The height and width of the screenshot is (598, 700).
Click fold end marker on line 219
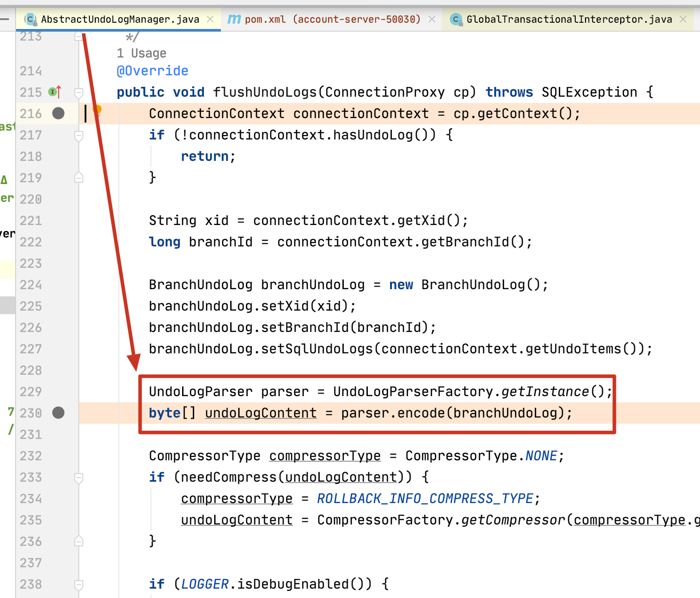point(79,177)
